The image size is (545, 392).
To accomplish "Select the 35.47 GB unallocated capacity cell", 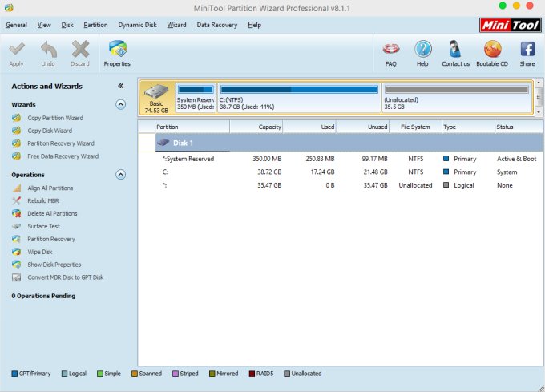I will [269, 185].
